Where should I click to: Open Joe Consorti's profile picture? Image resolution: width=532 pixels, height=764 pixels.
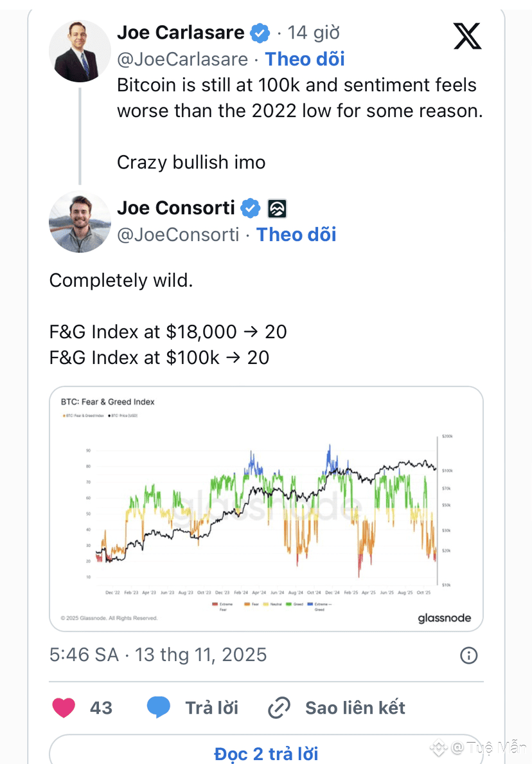coord(80,223)
